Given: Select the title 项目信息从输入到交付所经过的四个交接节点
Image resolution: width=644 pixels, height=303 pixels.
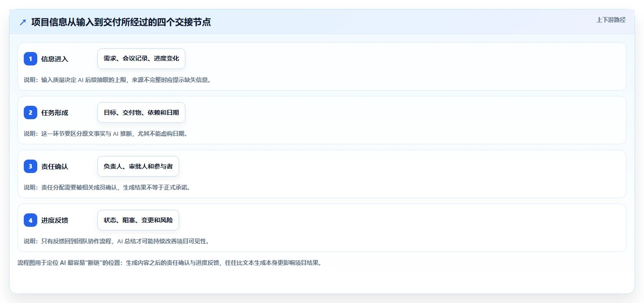Looking at the screenshot, I should (x=121, y=22).
